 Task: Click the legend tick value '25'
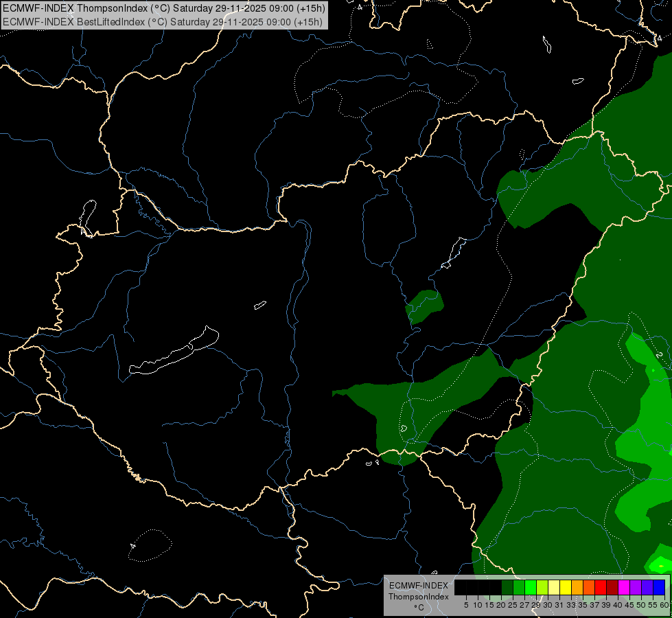point(513,605)
